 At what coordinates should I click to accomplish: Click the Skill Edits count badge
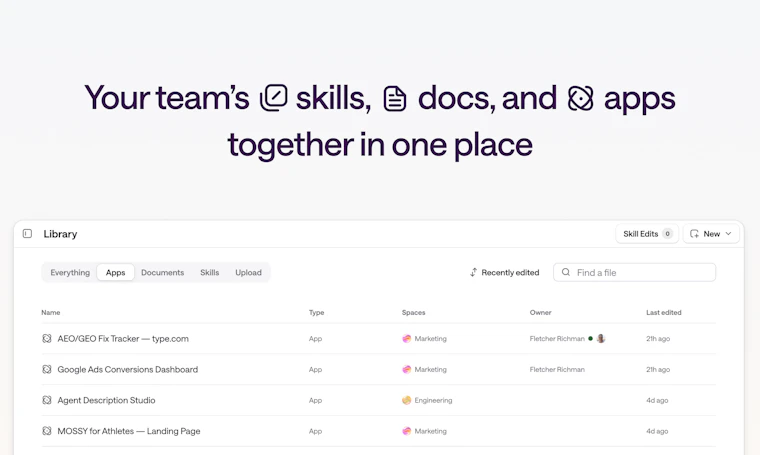coord(667,234)
